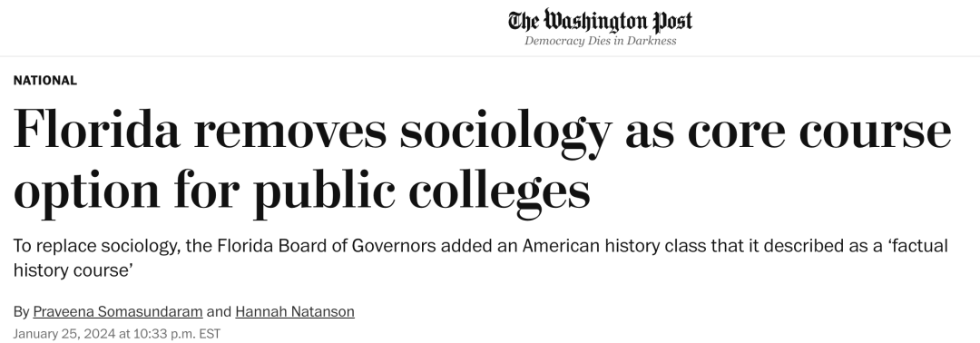
Task: Open author Praveena Somasundaram's profile link
Action: (x=117, y=311)
